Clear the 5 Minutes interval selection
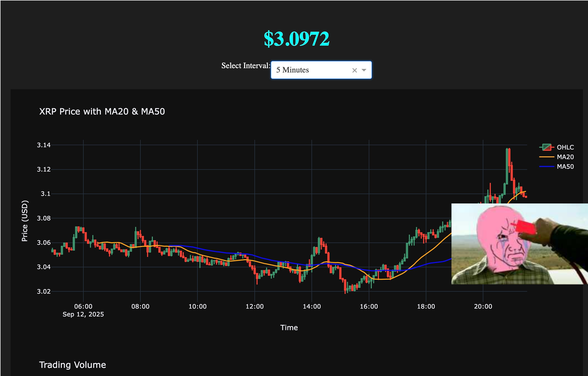Screen dimensions: 588x376 click(354, 70)
